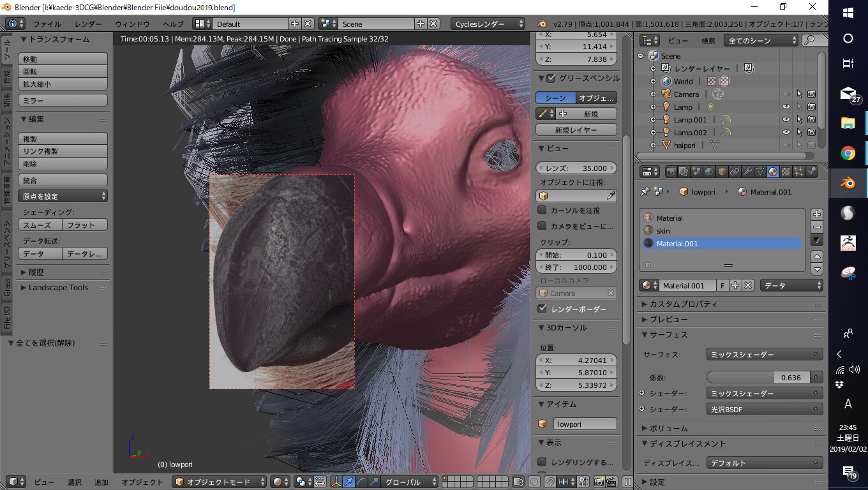Click Duplicate button in Edit panel
The height and width of the screenshot is (490, 868).
click(x=63, y=139)
